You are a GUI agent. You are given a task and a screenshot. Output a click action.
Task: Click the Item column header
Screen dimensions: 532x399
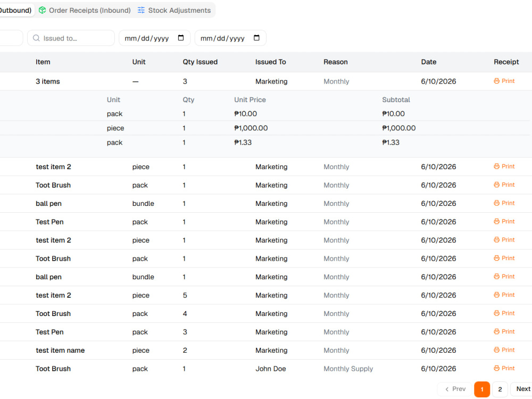(43, 62)
